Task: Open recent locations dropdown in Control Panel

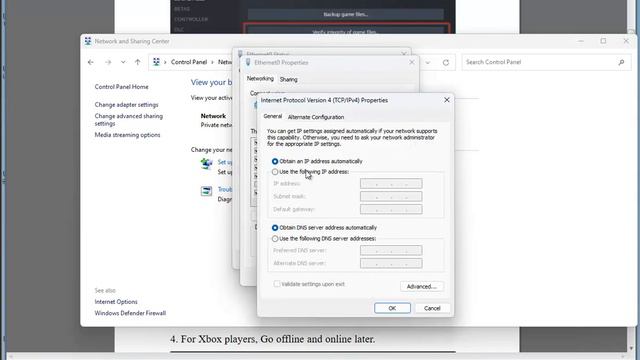Action: coord(123,62)
